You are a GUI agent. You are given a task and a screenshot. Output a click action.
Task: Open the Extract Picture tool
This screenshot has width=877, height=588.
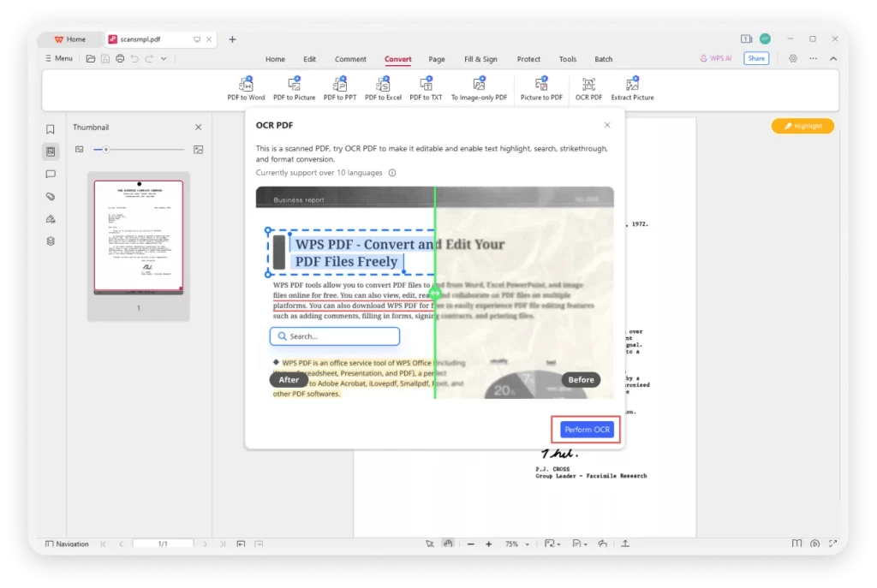point(632,89)
